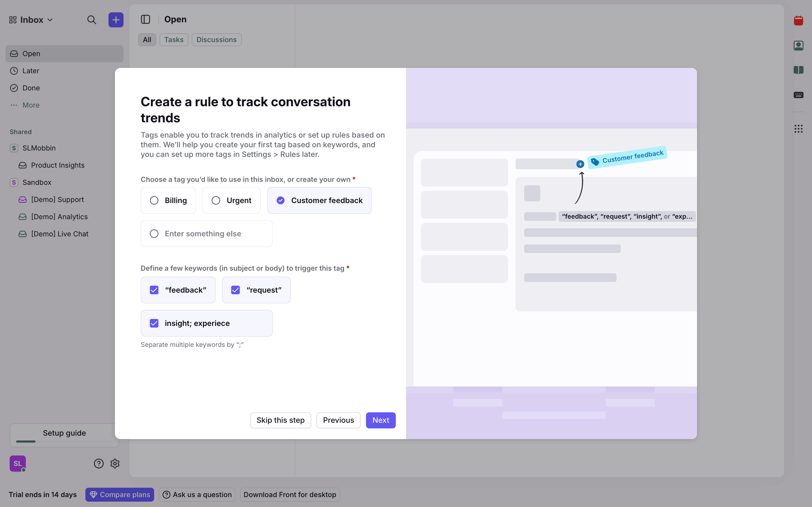
Task: Switch to the Tasks tab
Action: click(173, 40)
